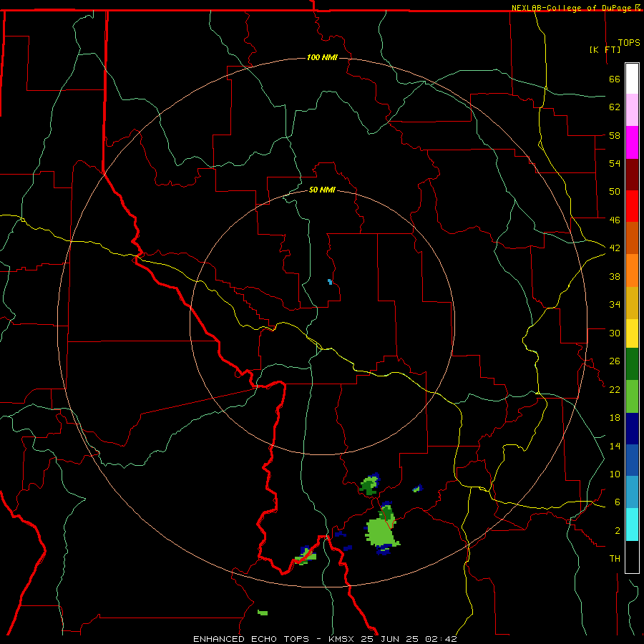Click the black TH threshold legend band
Screen dimensions: 644x644
[632, 557]
